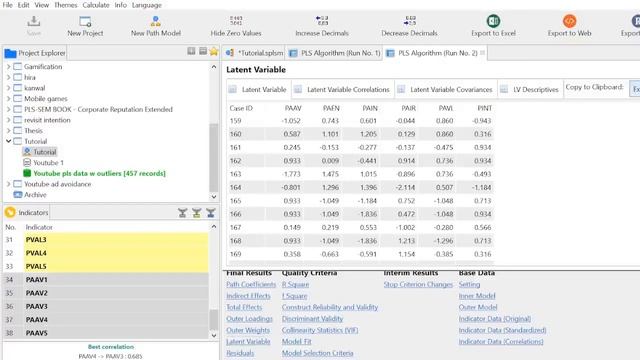Click the Project Explorer folder icon

10,53
